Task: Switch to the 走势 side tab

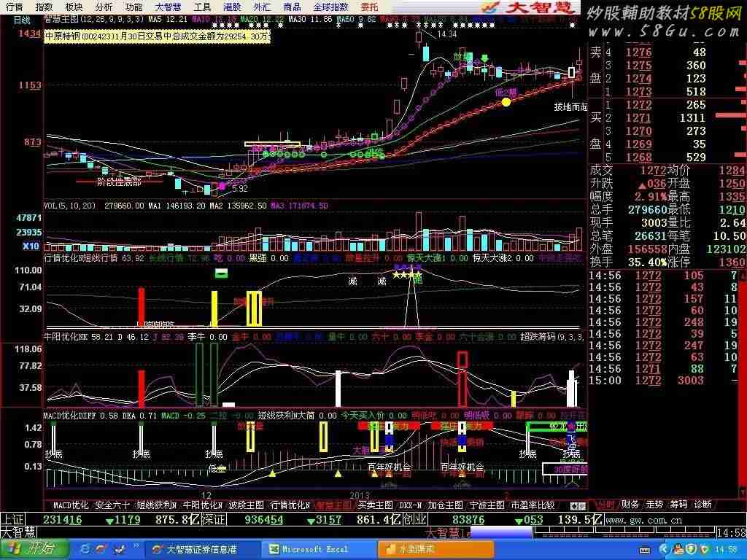Action: pos(654,505)
